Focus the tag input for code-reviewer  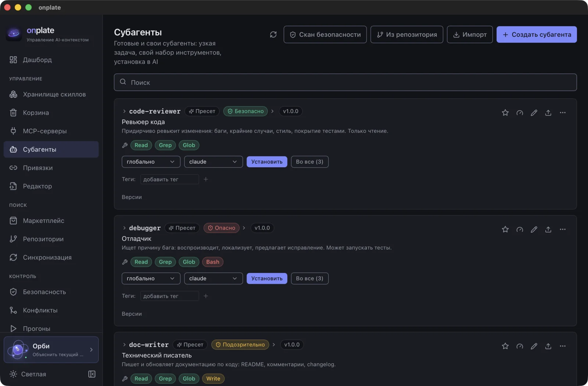169,179
